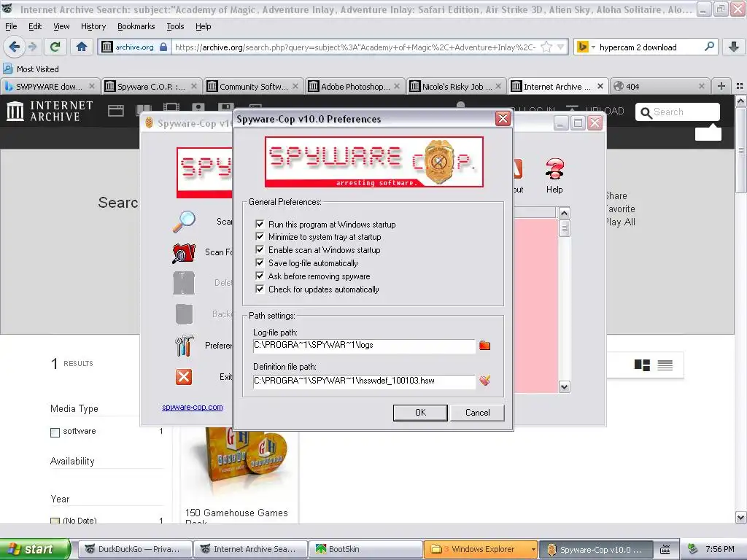Screen dimensions: 747x560
Task: Open the Most Visited bookmarks folder
Action: [x=31, y=69]
